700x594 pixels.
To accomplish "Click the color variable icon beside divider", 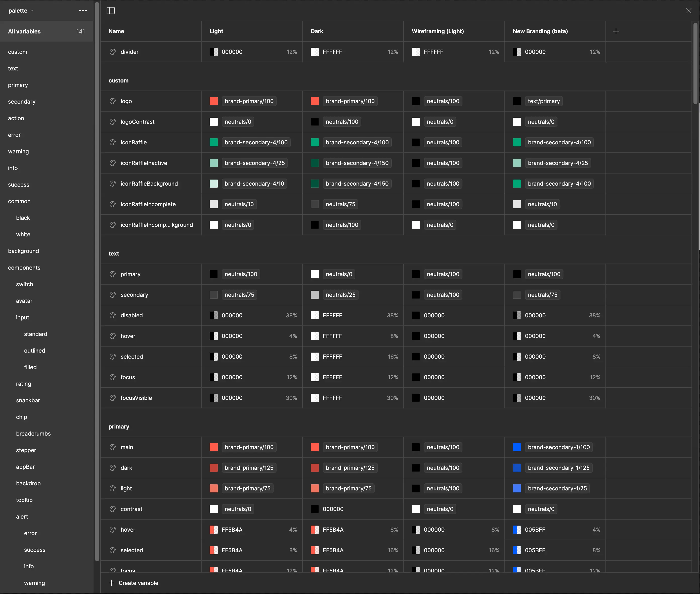I will point(112,52).
